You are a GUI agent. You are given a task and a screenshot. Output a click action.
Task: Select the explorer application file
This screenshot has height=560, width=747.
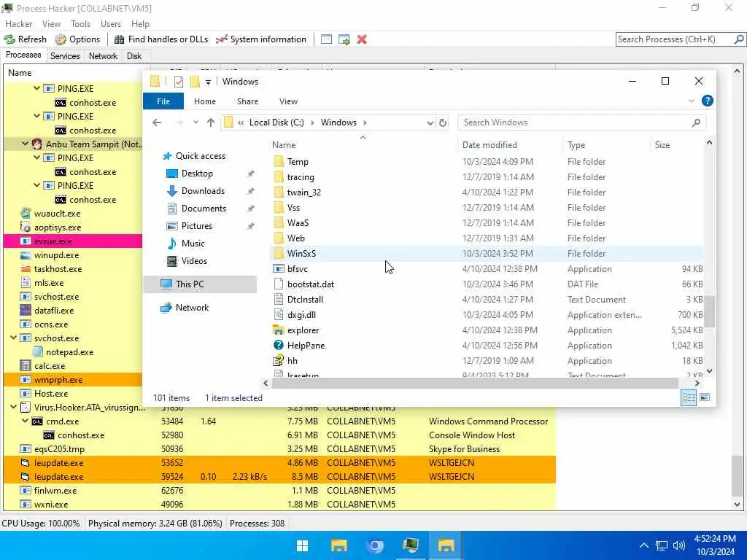pyautogui.click(x=303, y=330)
